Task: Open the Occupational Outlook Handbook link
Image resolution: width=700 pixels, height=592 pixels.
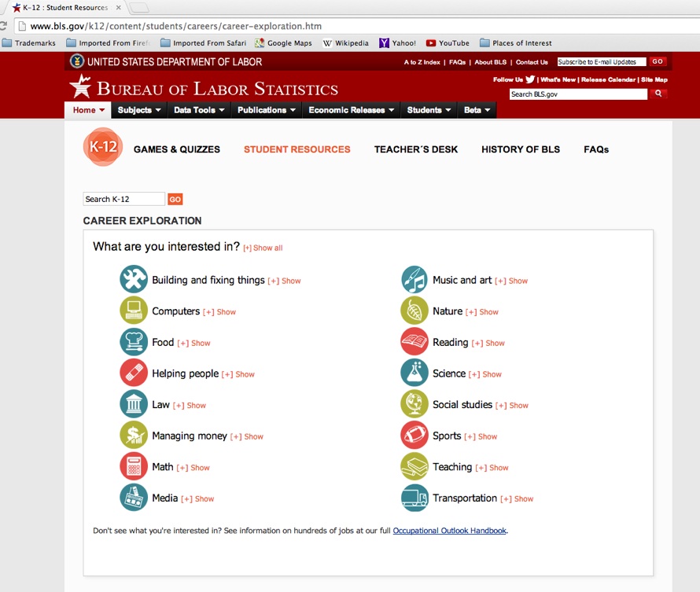Action: click(449, 531)
